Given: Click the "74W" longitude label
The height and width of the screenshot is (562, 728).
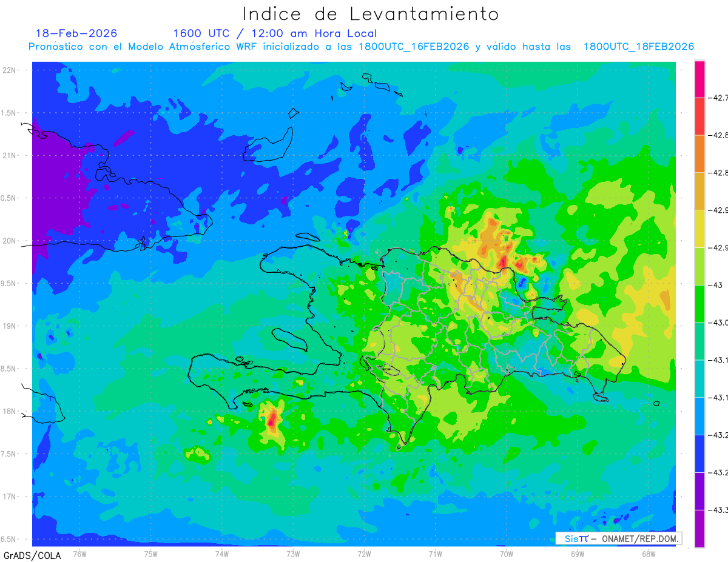Looking at the screenshot, I should [x=222, y=554].
